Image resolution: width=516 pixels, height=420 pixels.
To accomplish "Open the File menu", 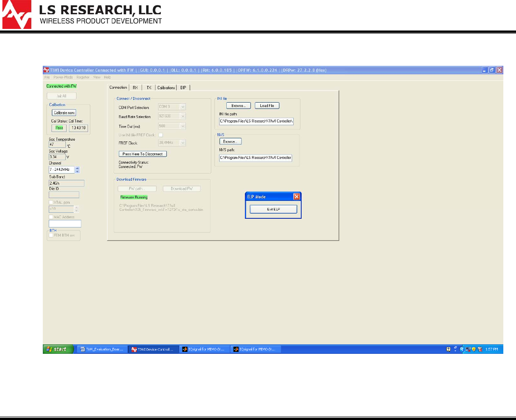I will (47, 77).
